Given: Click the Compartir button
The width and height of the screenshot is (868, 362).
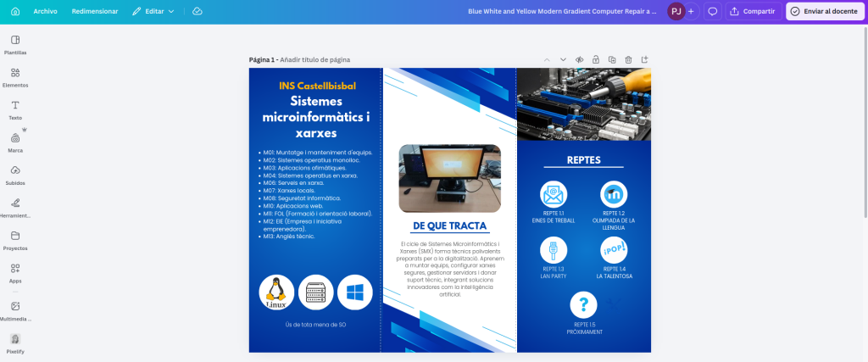Looking at the screenshot, I should 752,11.
